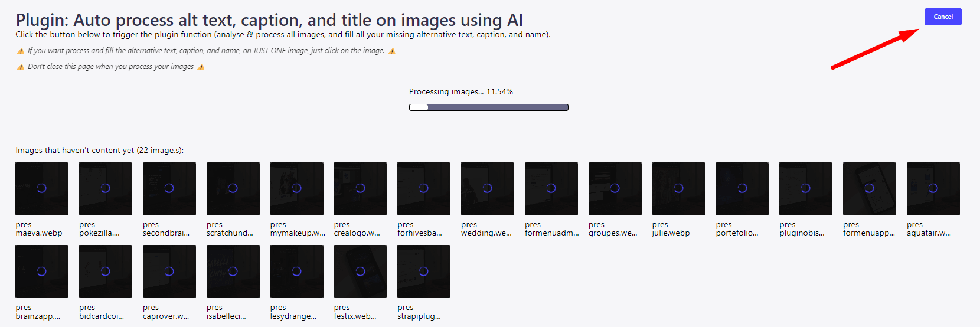Open the pres-secondbrai image thumbnail
Viewport: 980px width, 327px height.
[x=169, y=189]
